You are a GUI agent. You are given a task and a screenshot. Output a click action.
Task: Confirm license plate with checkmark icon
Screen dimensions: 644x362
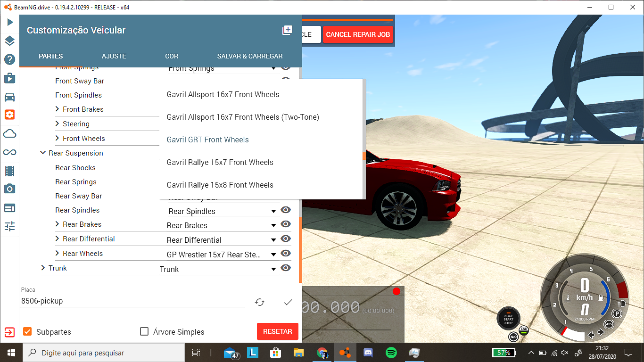point(288,302)
